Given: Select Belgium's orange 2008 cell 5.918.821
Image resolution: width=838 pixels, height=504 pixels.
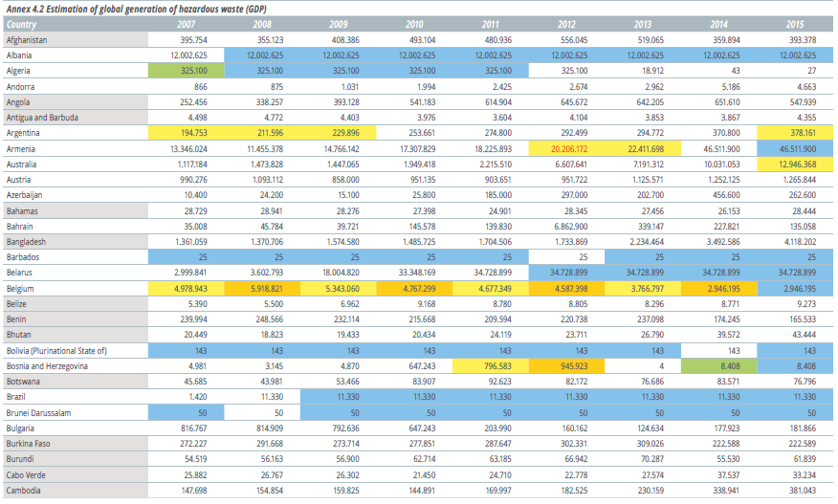Looking at the screenshot, I should (262, 289).
